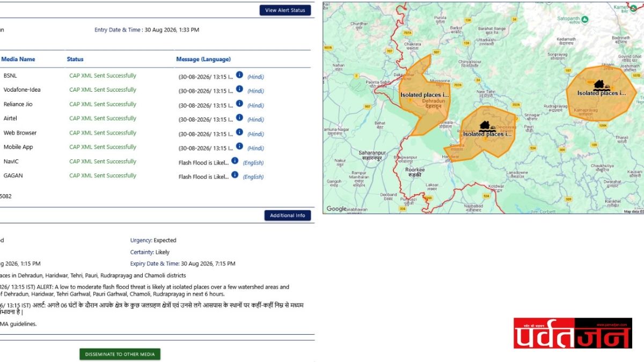Click the Roorkee label on the map

415,172
